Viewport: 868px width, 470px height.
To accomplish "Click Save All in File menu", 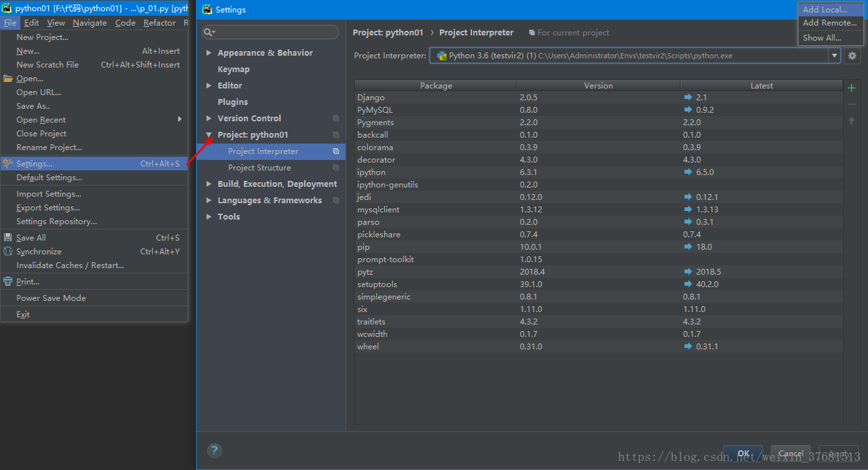I will pos(94,238).
